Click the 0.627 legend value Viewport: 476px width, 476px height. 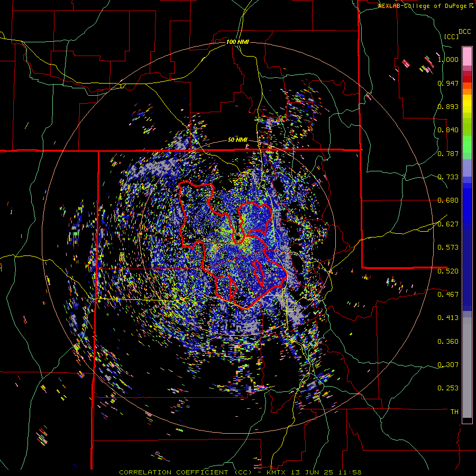(x=448, y=224)
